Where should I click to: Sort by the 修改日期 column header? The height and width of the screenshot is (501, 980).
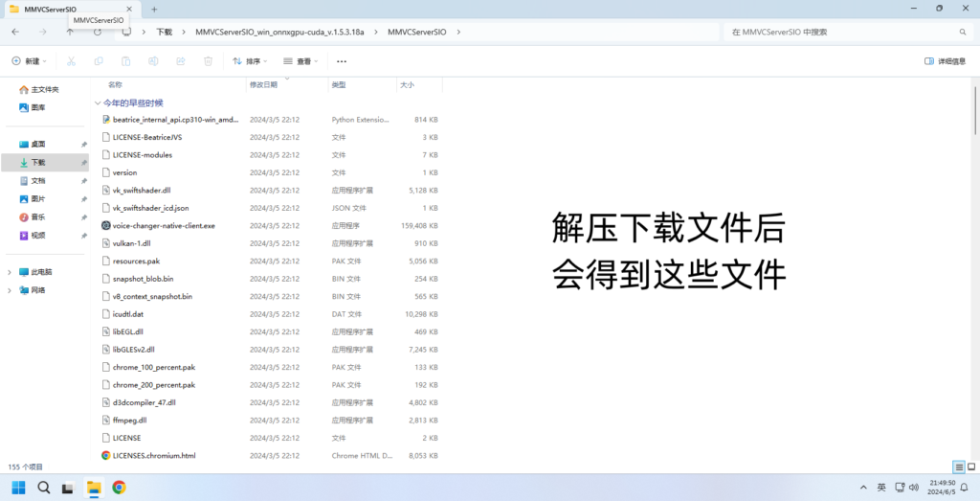click(264, 84)
